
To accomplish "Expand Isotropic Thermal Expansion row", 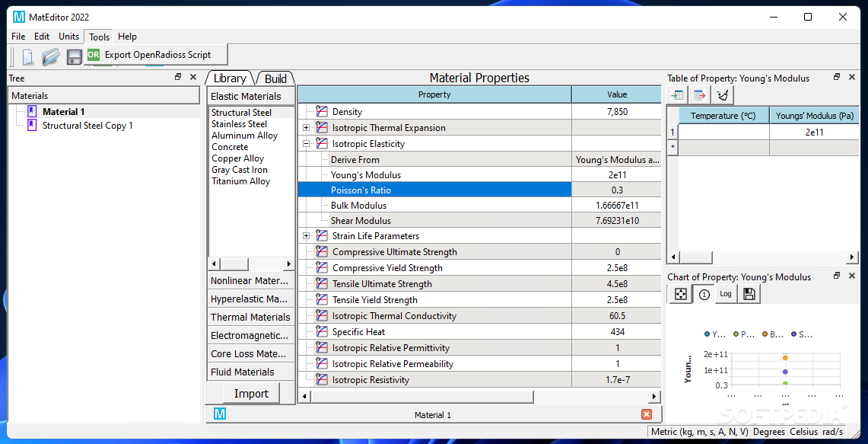I will tap(306, 128).
